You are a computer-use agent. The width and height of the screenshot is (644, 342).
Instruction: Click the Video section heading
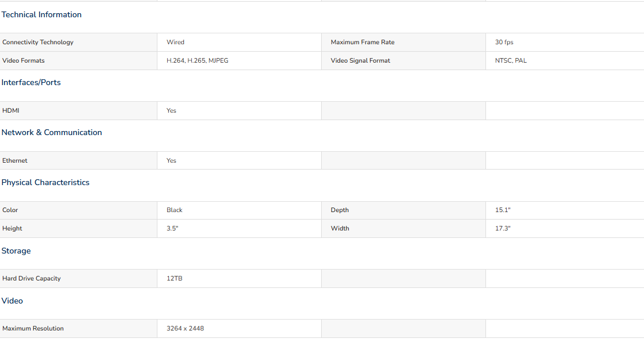pos(12,301)
